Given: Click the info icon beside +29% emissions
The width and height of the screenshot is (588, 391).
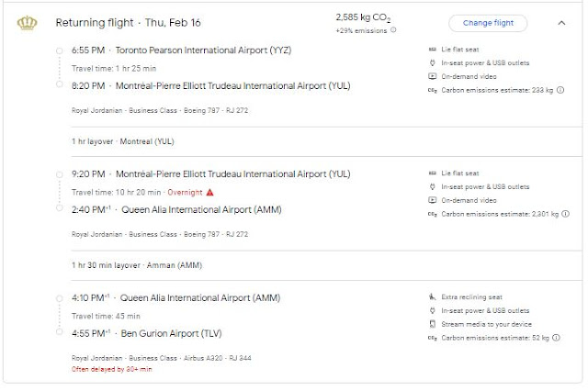Looking at the screenshot, I should click(x=394, y=30).
